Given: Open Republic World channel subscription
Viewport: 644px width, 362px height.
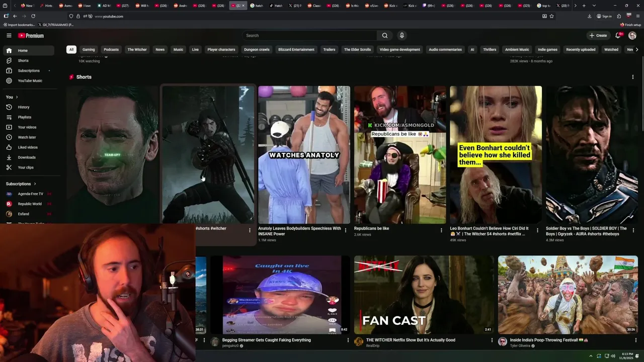Looking at the screenshot, I should (x=28, y=204).
